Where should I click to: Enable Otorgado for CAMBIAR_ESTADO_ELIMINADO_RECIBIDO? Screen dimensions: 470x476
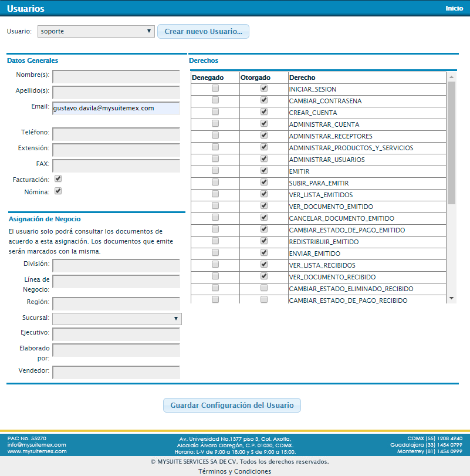click(x=264, y=288)
